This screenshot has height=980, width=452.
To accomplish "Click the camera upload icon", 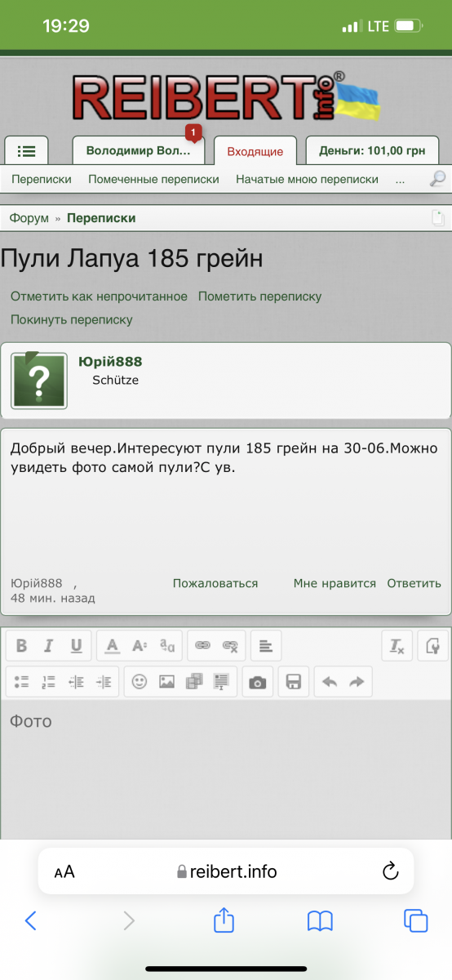I will pos(258,682).
